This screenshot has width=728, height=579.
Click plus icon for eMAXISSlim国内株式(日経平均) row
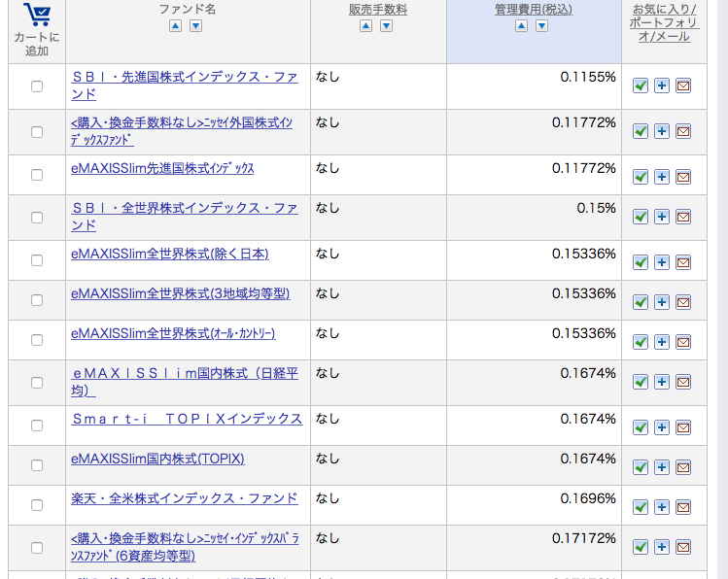(x=662, y=382)
